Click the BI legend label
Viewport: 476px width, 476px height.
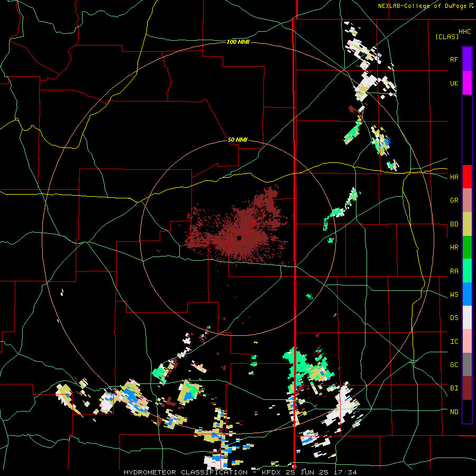pos(454,388)
